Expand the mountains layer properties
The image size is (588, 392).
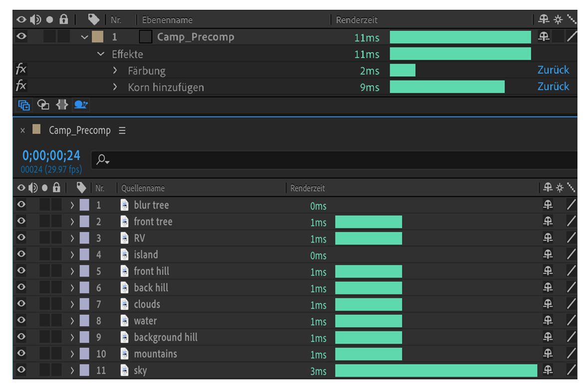tap(72, 354)
